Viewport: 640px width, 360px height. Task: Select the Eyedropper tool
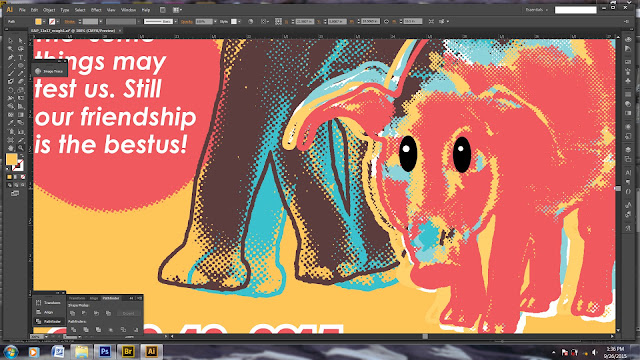(x=11, y=123)
